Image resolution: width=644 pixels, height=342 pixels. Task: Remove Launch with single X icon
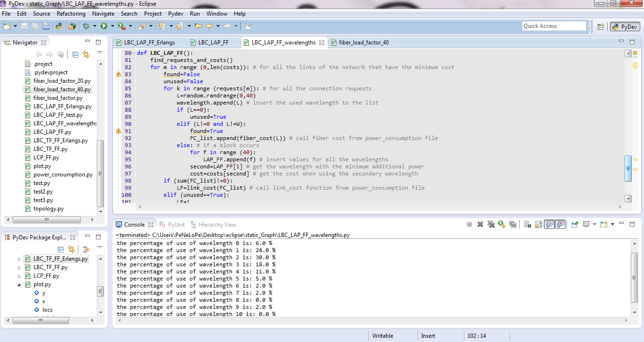click(x=480, y=224)
